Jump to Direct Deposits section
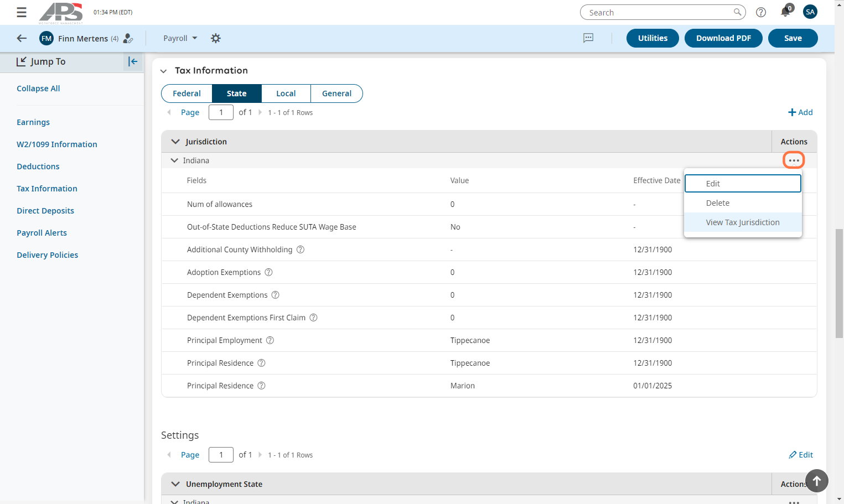Viewport: 844px width, 504px height. 45,211
